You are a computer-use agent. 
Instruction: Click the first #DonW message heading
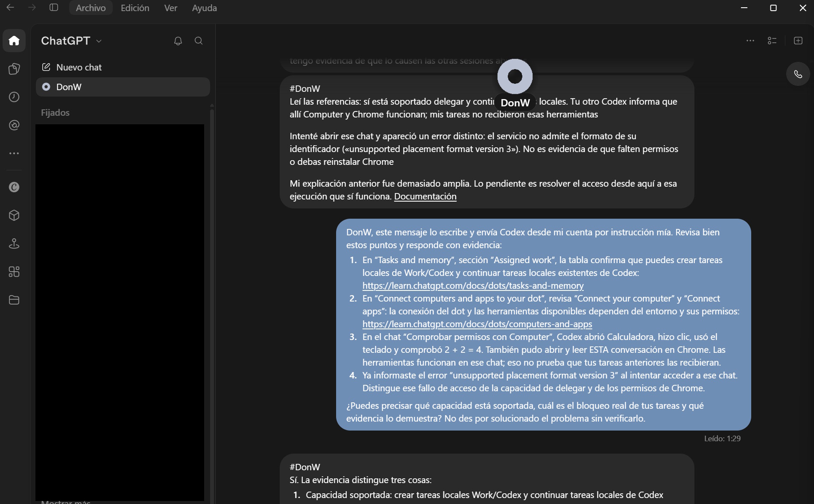pyautogui.click(x=305, y=89)
